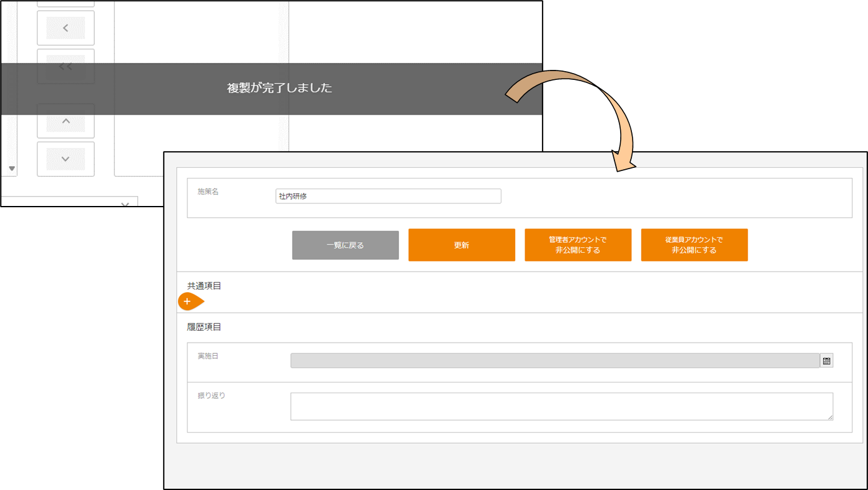Click the orange 更新 button

(x=461, y=245)
